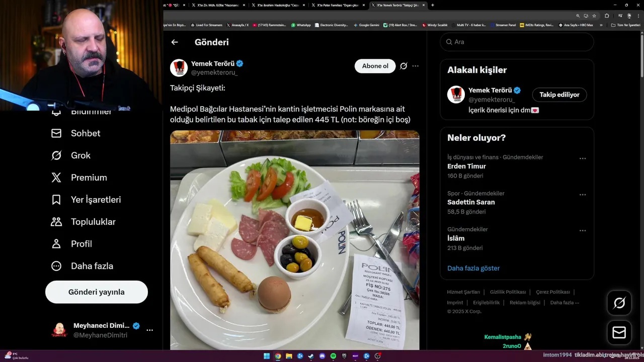Viewport: 644px width, 362px height.
Task: Open more options for İslâm trend
Action: click(x=583, y=231)
